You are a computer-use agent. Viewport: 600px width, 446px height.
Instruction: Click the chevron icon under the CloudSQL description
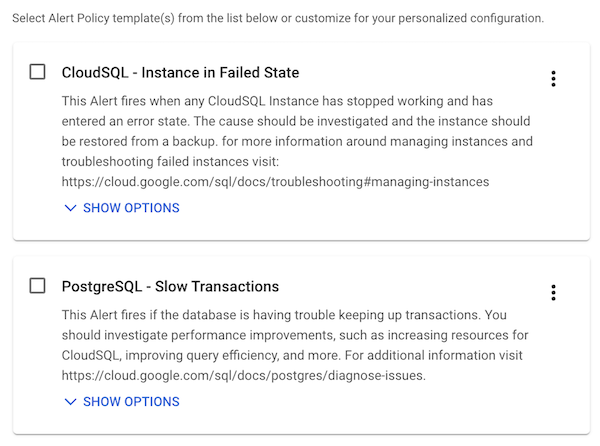coord(70,208)
